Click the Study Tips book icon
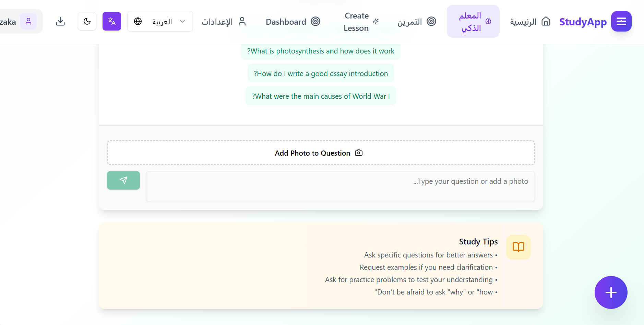The height and width of the screenshot is (325, 644). coord(518,247)
